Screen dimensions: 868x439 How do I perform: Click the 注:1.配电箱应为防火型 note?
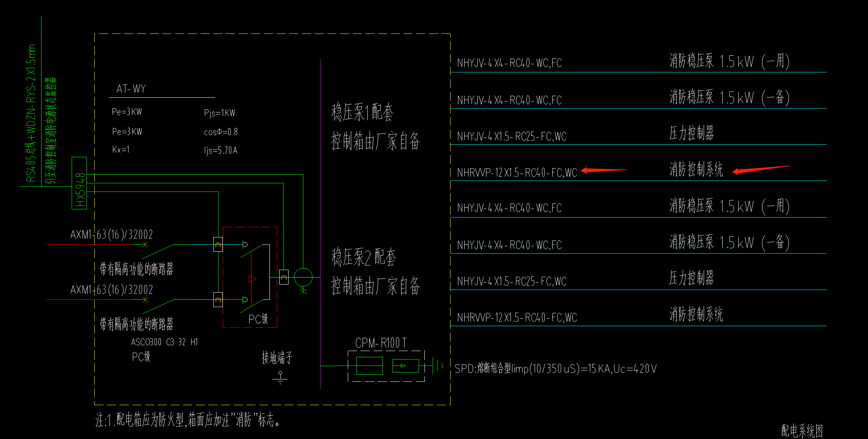click(188, 420)
